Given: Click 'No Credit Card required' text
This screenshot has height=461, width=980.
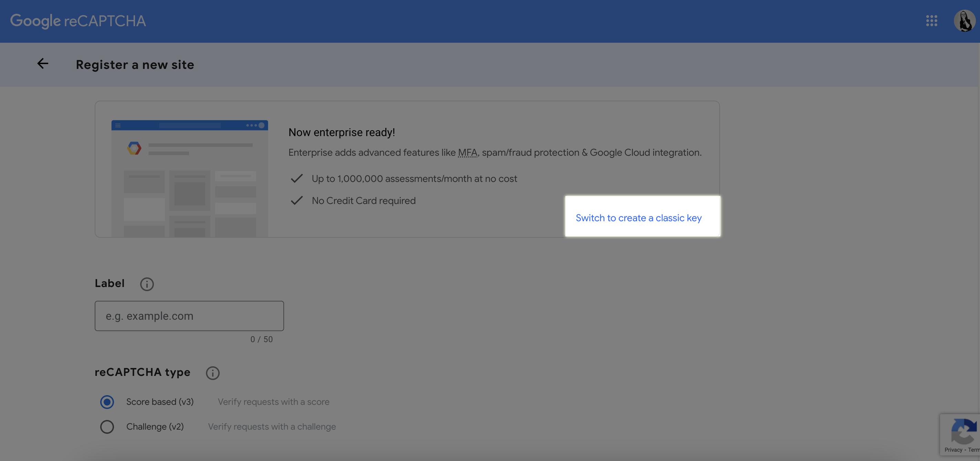Looking at the screenshot, I should 364,201.
